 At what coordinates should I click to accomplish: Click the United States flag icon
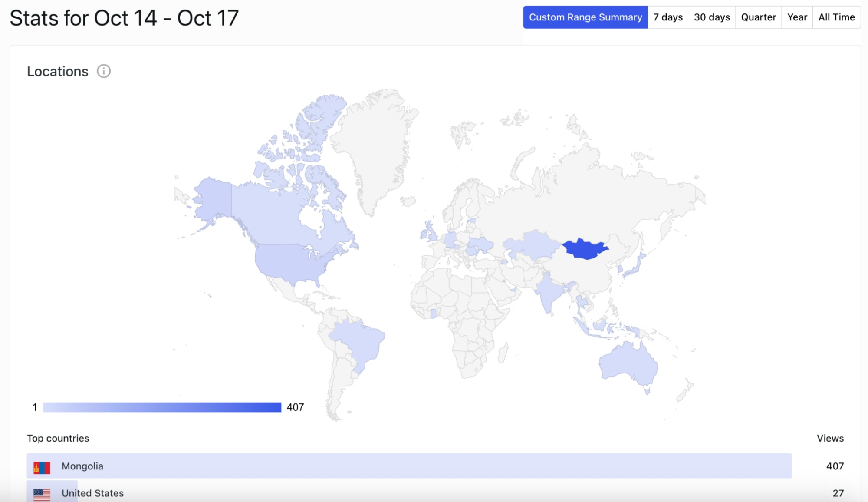(42, 494)
